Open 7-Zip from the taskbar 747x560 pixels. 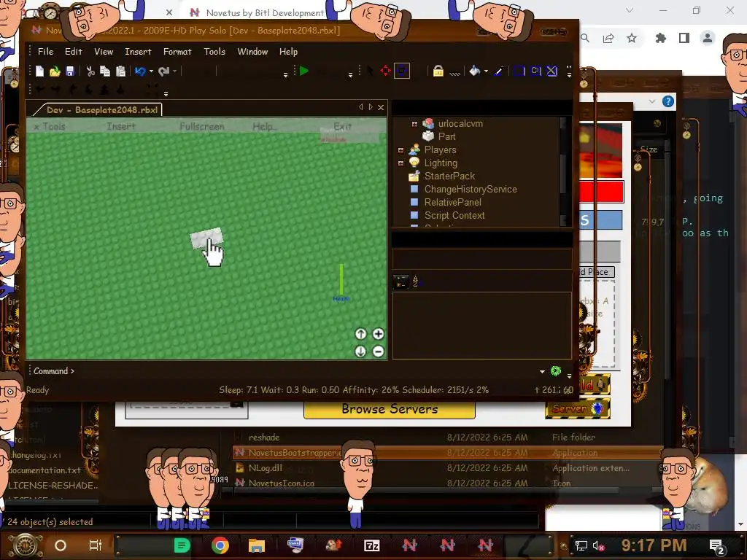point(371,545)
